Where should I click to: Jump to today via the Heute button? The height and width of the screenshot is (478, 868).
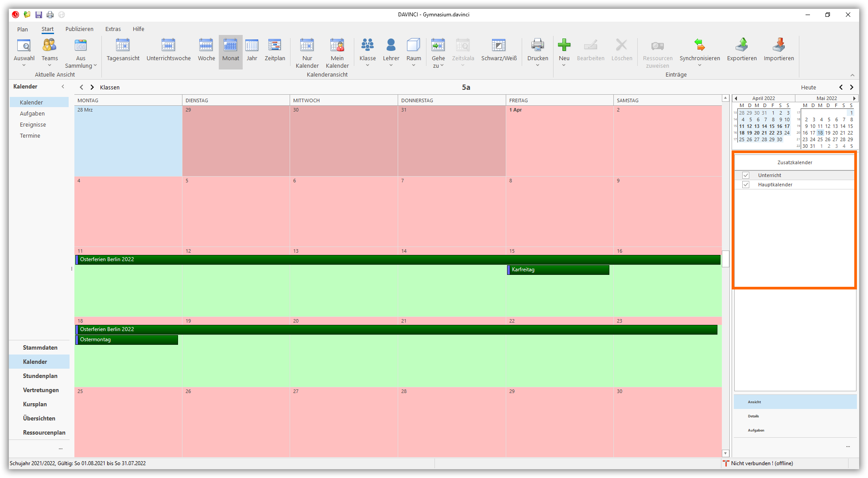pos(809,87)
